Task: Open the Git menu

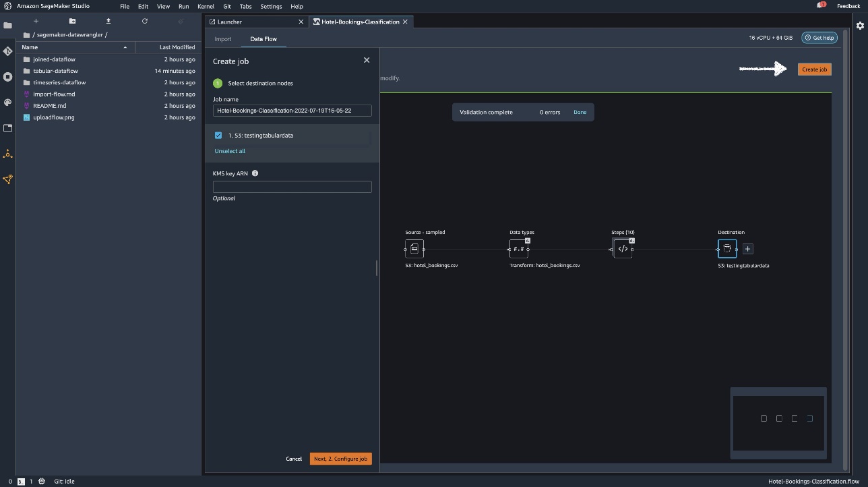Action: point(227,6)
